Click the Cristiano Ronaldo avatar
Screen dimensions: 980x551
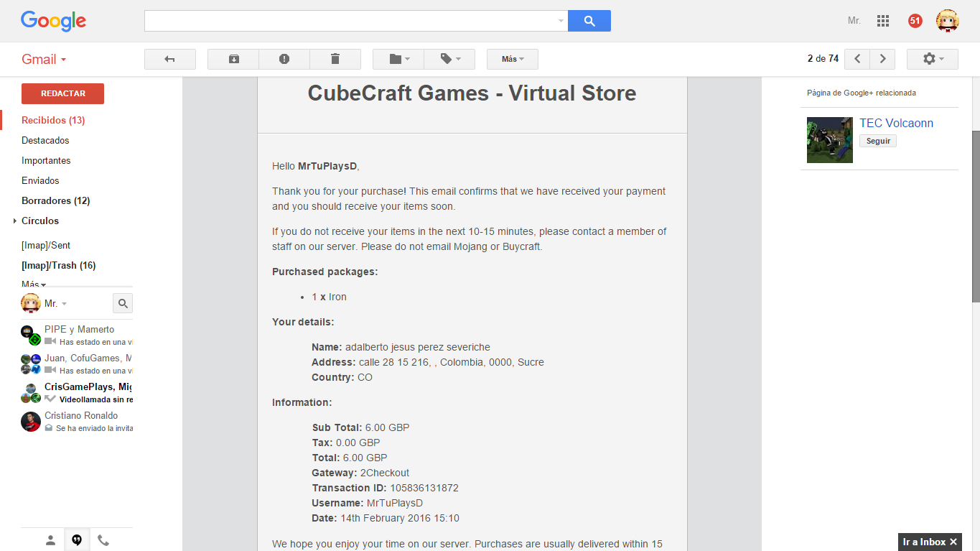pos(31,422)
